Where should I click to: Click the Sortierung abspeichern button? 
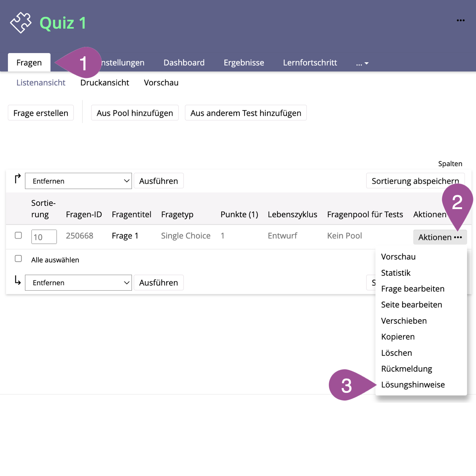click(415, 181)
